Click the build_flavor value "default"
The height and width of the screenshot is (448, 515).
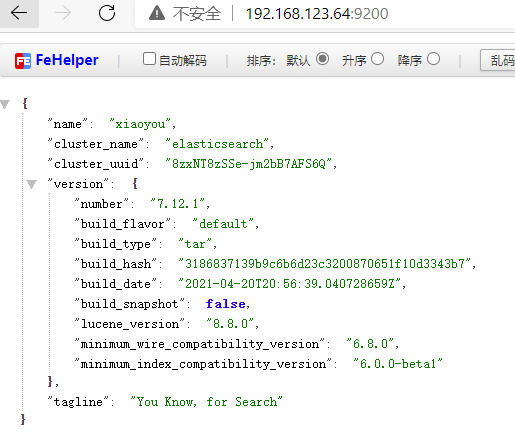[x=223, y=224]
